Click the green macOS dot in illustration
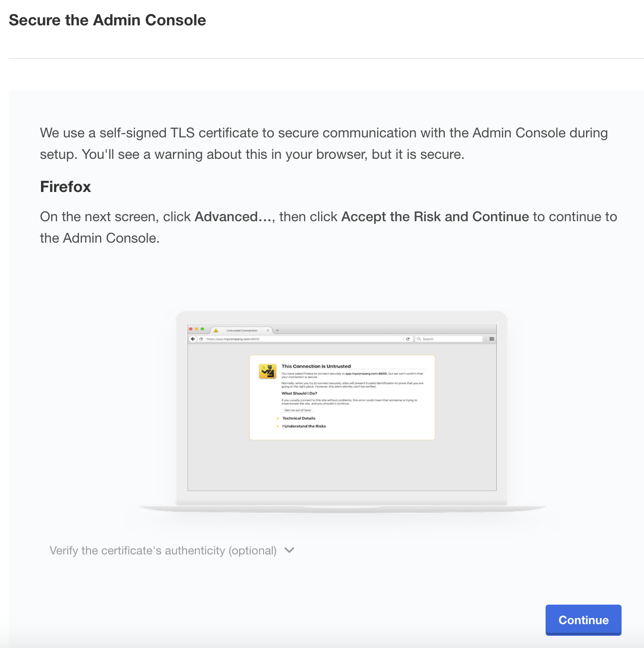 [x=203, y=329]
